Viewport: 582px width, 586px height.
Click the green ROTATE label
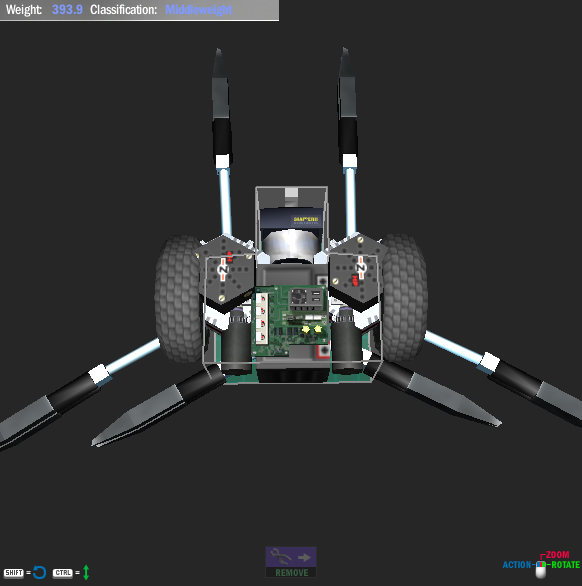point(566,564)
